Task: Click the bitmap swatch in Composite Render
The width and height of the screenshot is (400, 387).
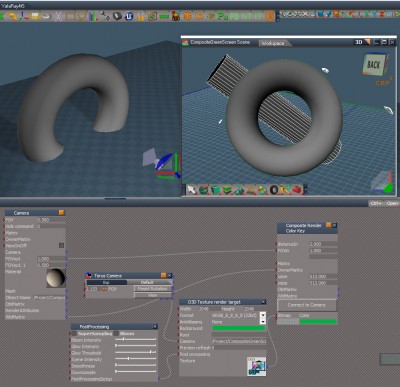Action: [x=288, y=322]
